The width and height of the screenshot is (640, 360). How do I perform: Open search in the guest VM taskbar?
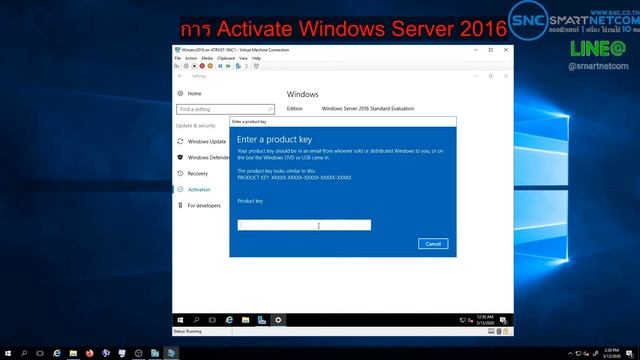click(196, 320)
